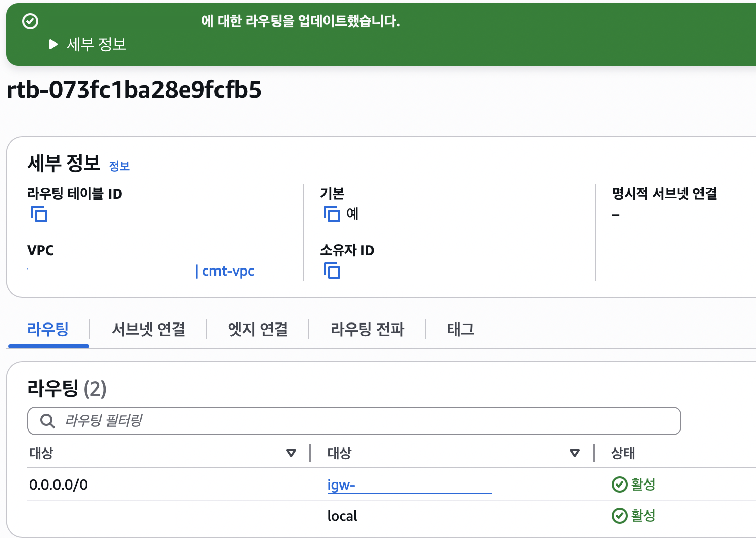
Task: Copy the 라우팅 테이블 ID value
Action: coord(39,214)
